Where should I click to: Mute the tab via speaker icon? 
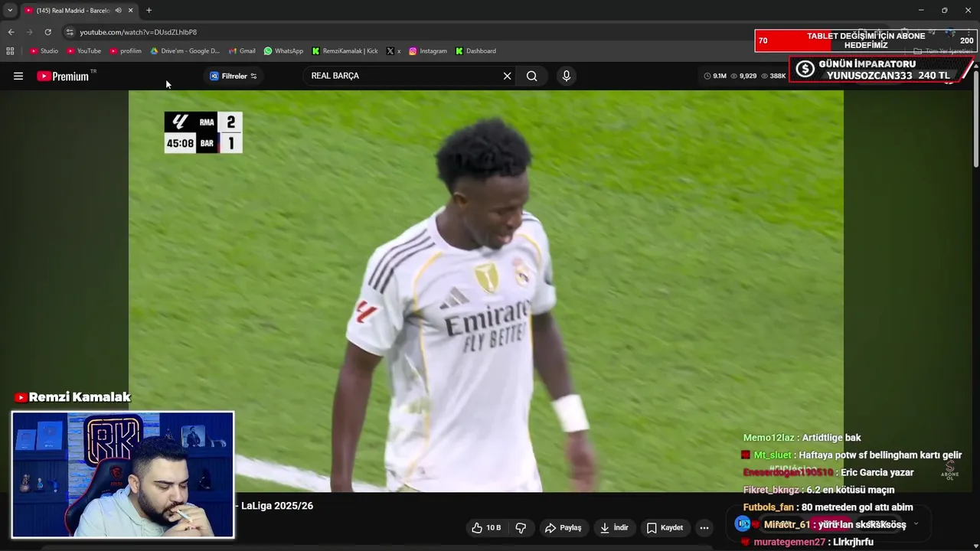pos(119,11)
